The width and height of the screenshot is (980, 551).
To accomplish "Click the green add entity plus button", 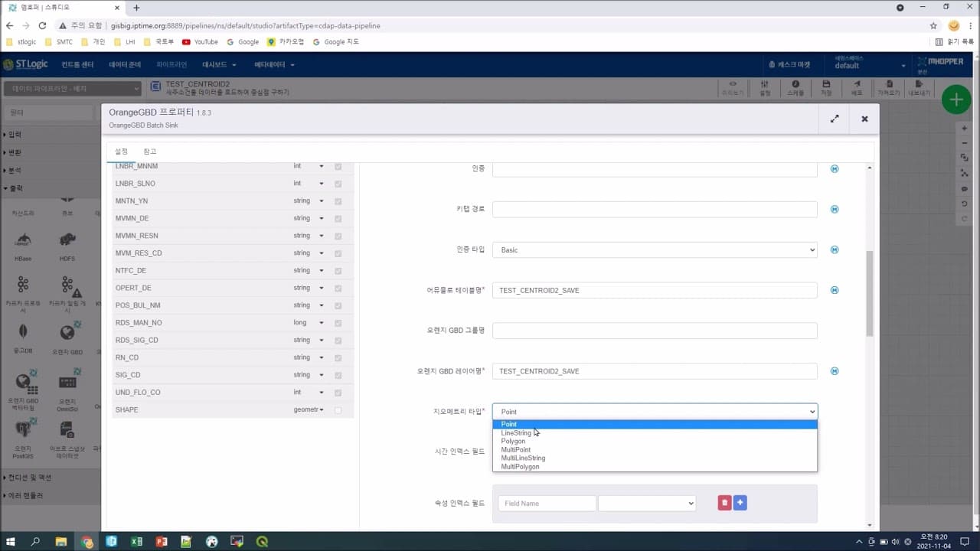I will pos(955,99).
